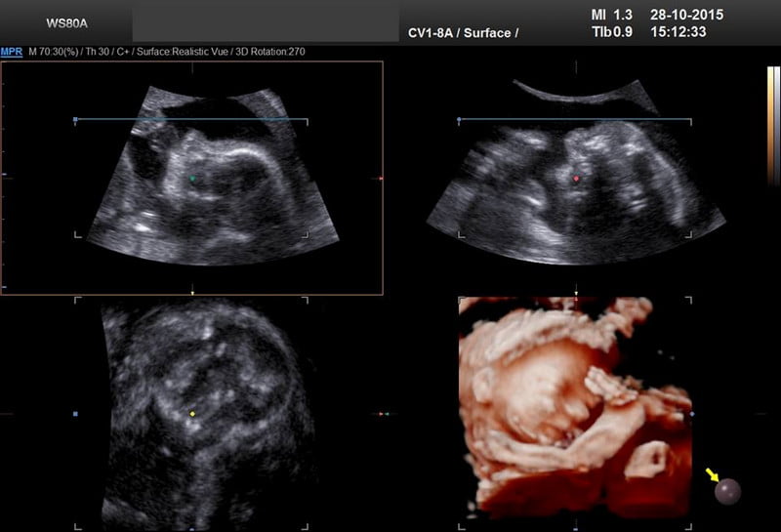
Task: Select the red center marker in top-right plane
Action: click(577, 179)
